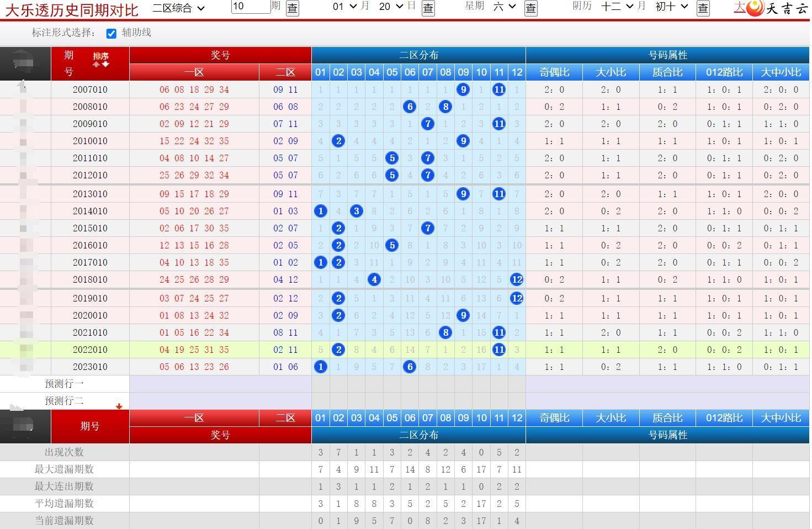Click the top 奖号 header
The height and width of the screenshot is (529, 812).
coord(220,55)
